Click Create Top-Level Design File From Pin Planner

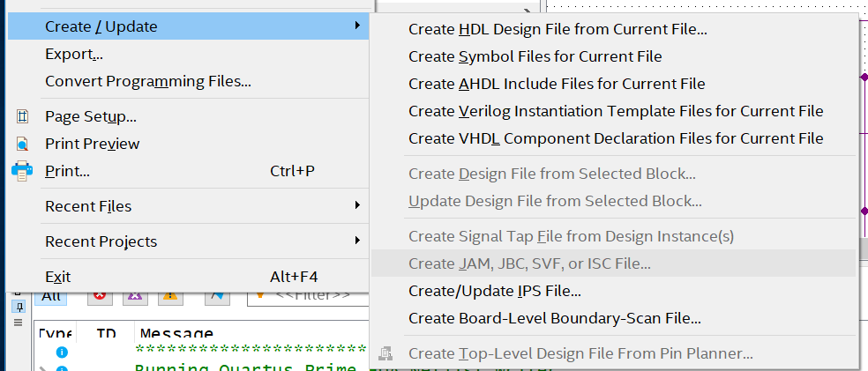613,354
